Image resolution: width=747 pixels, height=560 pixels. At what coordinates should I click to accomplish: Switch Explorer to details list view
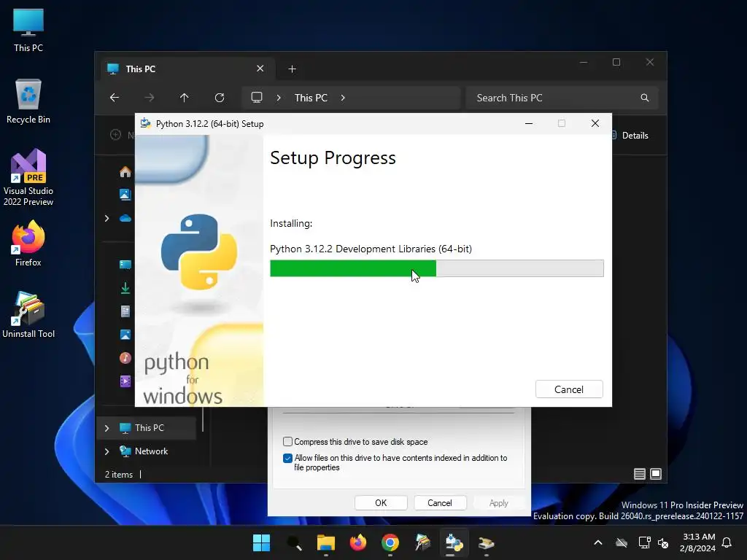pos(640,474)
